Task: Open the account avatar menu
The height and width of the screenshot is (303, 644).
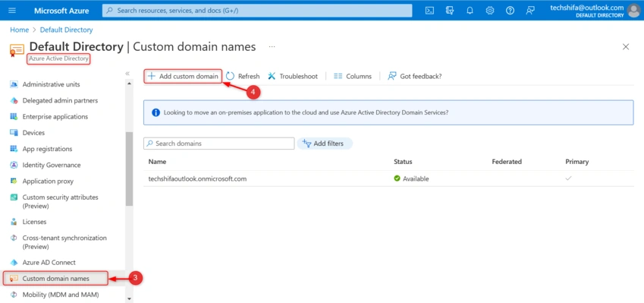Action: tap(633, 11)
